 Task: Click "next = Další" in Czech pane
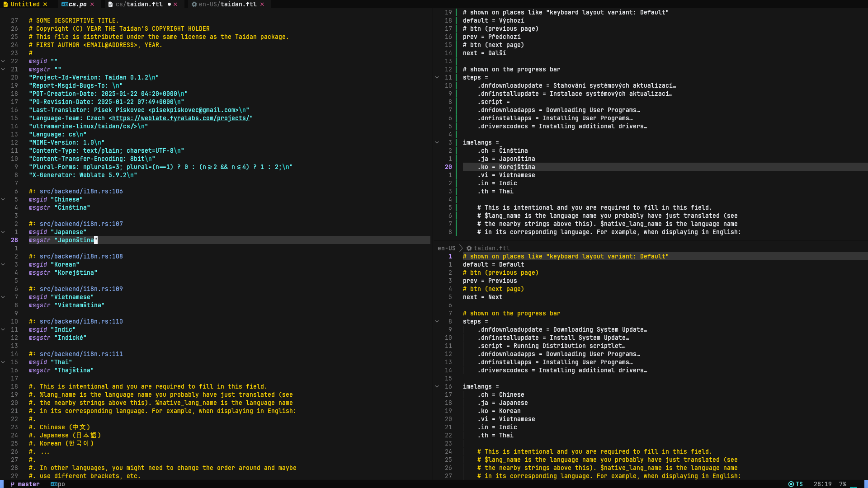coord(485,53)
